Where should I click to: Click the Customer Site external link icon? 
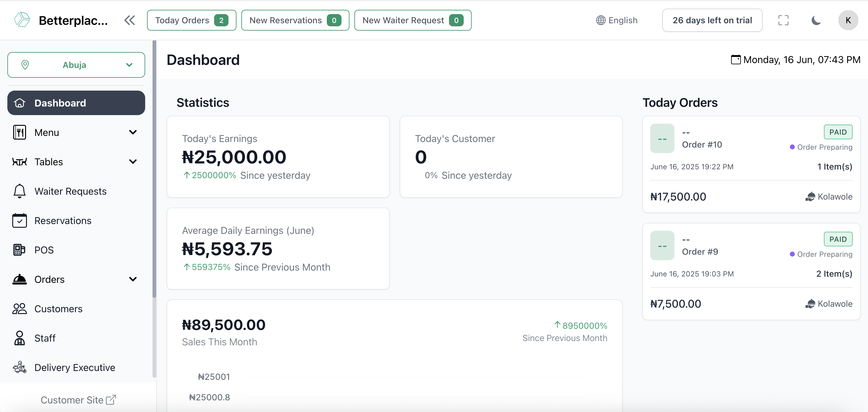coord(111,399)
